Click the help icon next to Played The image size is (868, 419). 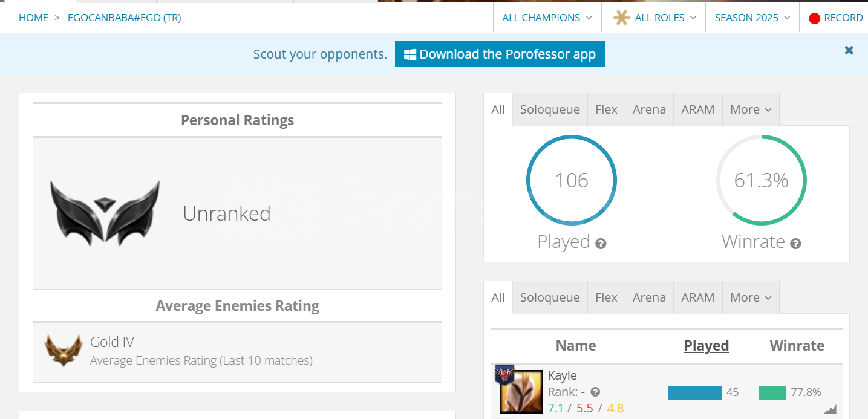coord(601,244)
